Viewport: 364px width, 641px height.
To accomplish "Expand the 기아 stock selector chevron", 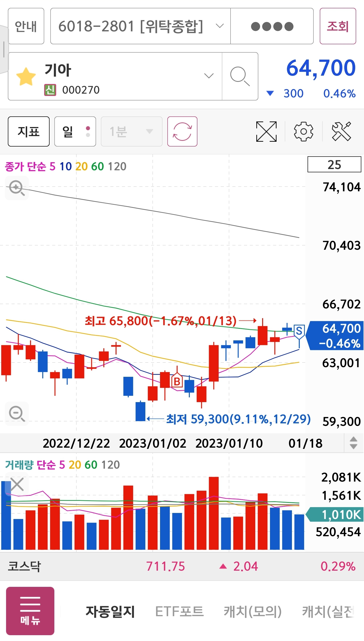I will [x=209, y=76].
